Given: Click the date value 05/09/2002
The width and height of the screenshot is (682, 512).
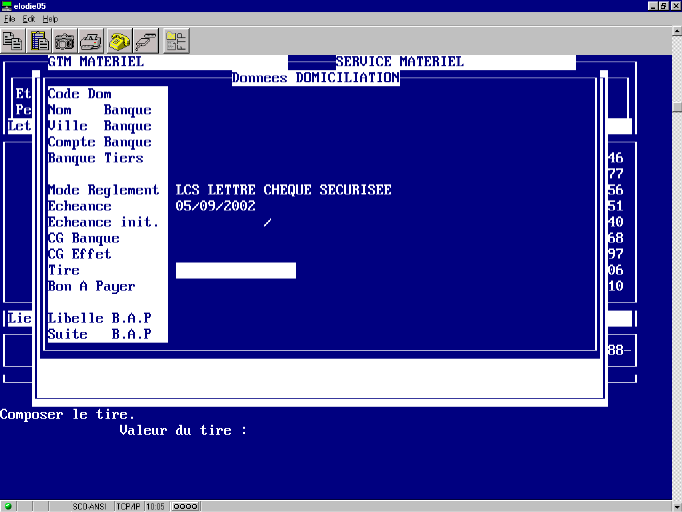Looking at the screenshot, I should pos(216,206).
